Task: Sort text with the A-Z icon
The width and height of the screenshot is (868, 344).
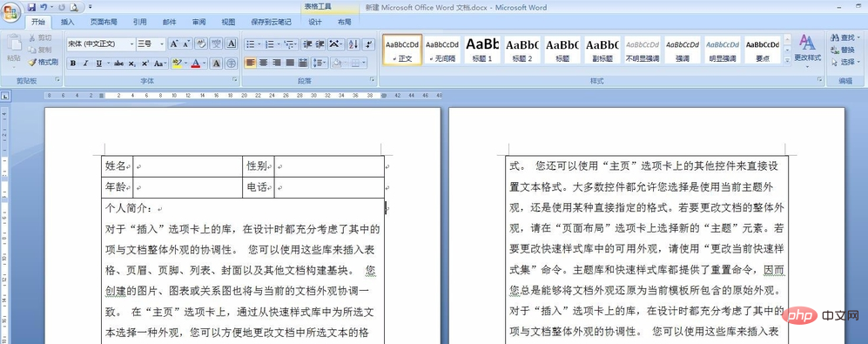Action: [x=353, y=44]
